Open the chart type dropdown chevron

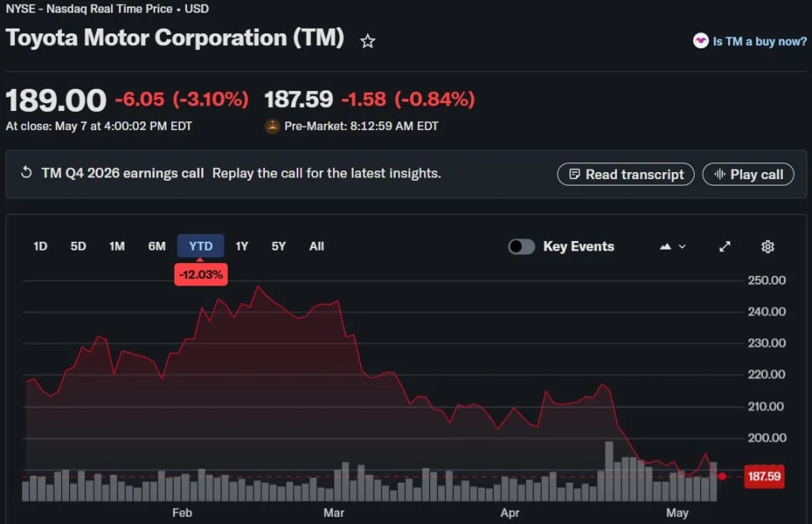(682, 247)
